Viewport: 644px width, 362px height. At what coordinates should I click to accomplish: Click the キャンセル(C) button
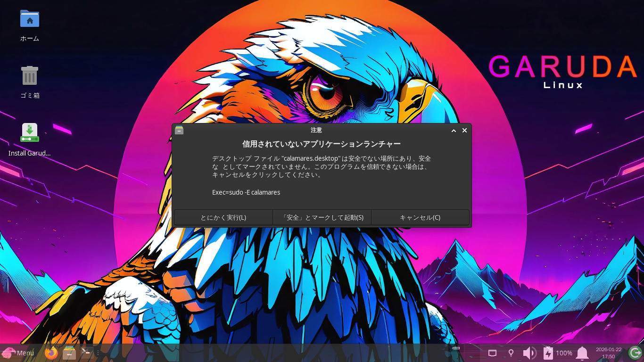[x=420, y=217]
